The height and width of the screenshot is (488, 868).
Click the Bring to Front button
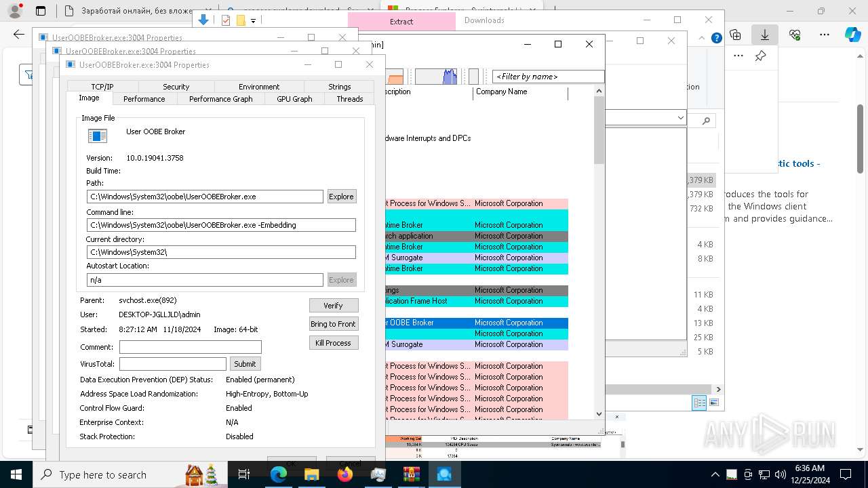click(333, 324)
